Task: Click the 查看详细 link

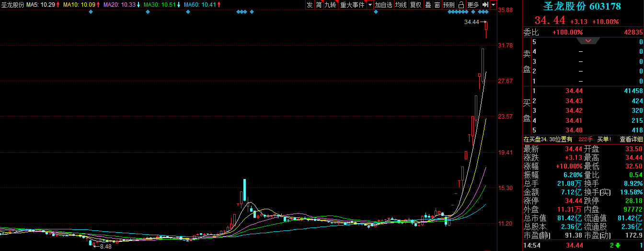Action: pos(631,140)
